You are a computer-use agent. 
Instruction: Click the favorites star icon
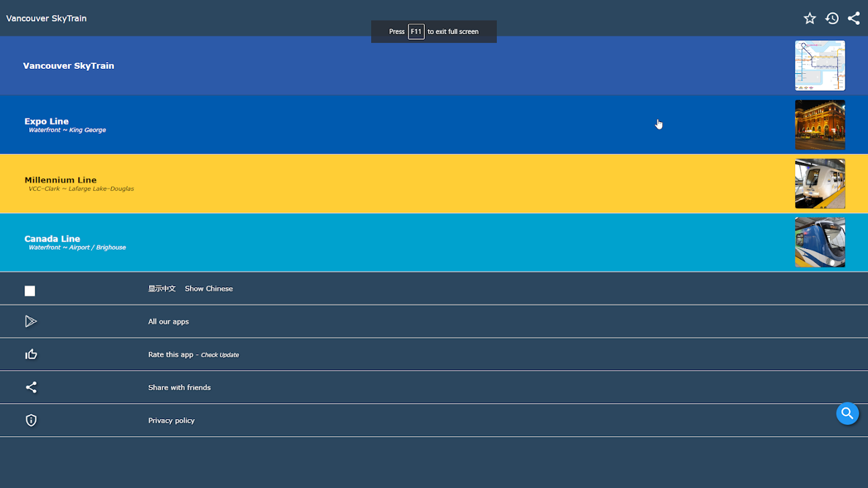tap(809, 18)
